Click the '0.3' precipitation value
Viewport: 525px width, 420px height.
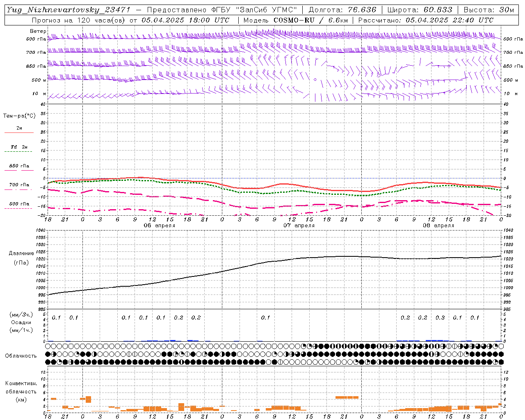pos(440,318)
